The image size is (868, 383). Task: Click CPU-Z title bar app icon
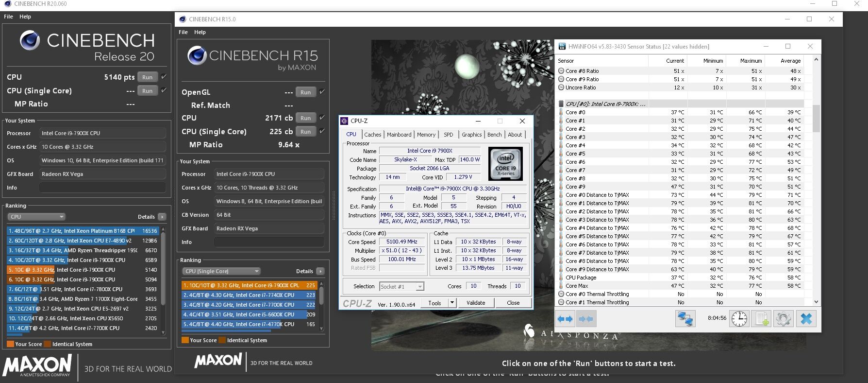[344, 121]
